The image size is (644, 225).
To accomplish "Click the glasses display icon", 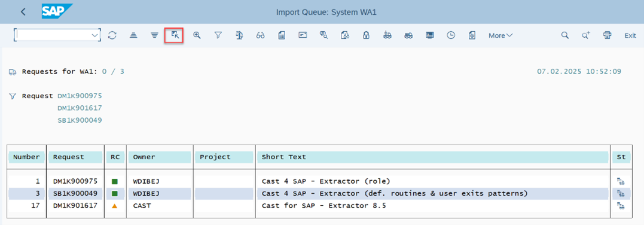I will [x=260, y=35].
